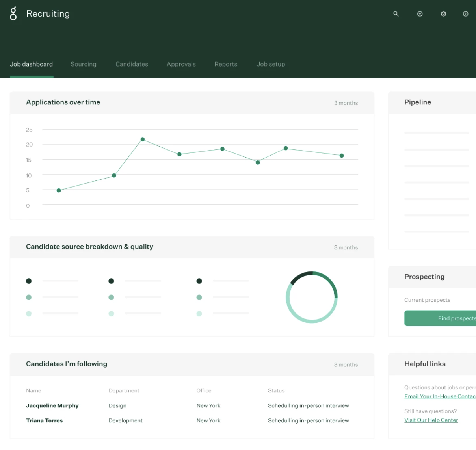The height and width of the screenshot is (450, 476).
Task: Click the Helpful links panel title
Action: click(x=425, y=364)
